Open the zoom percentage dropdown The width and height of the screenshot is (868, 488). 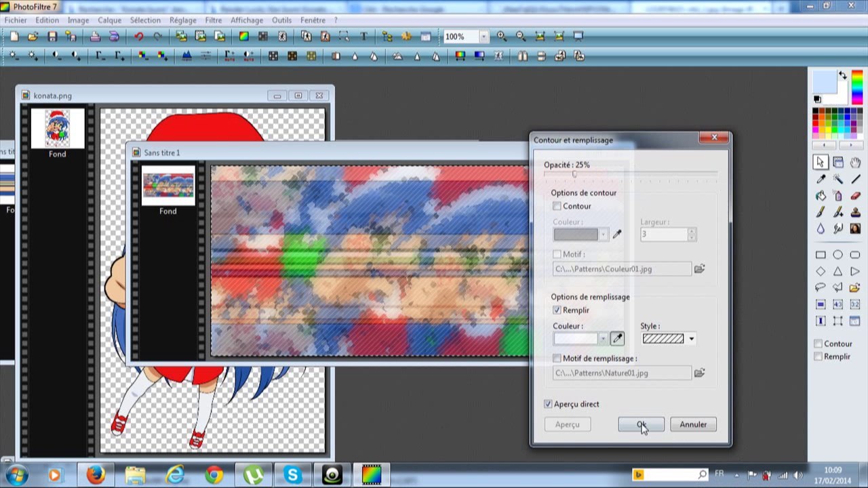(484, 37)
